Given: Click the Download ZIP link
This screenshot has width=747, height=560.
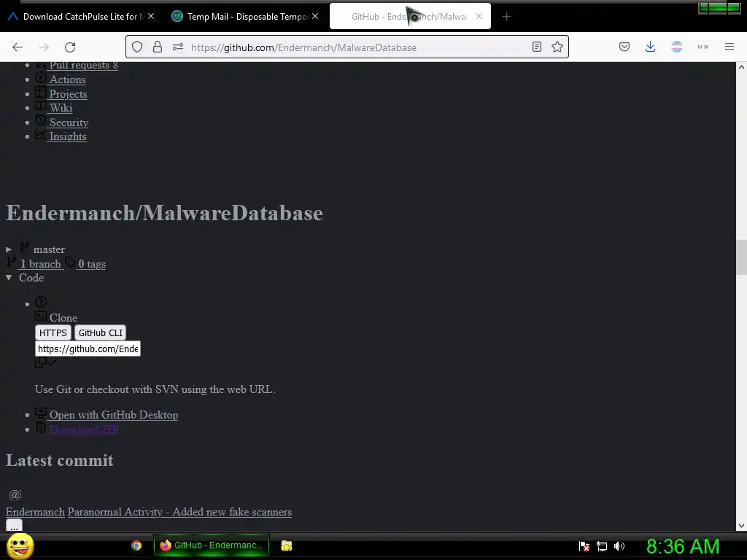Looking at the screenshot, I should 84,429.
